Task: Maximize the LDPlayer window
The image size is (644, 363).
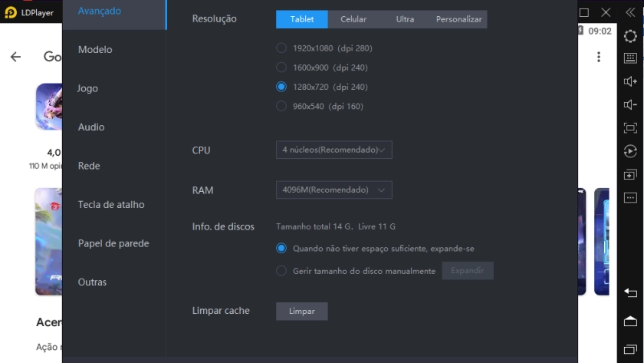Action: [583, 12]
